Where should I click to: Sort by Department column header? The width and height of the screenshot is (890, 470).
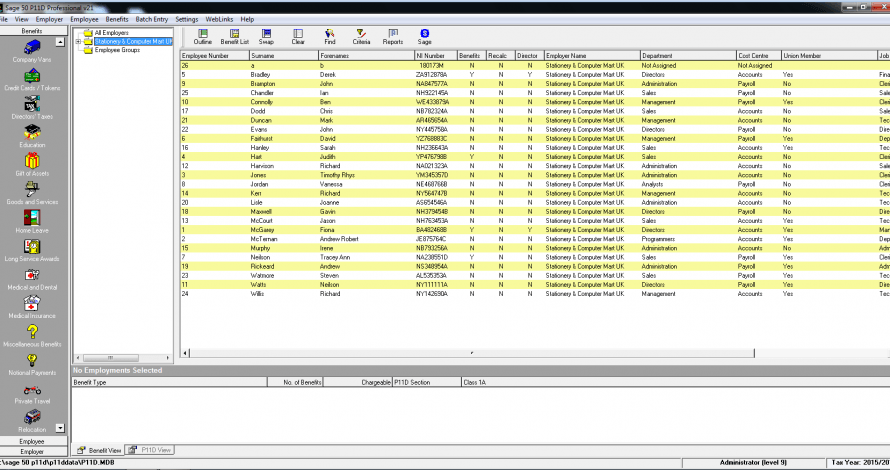click(688, 56)
